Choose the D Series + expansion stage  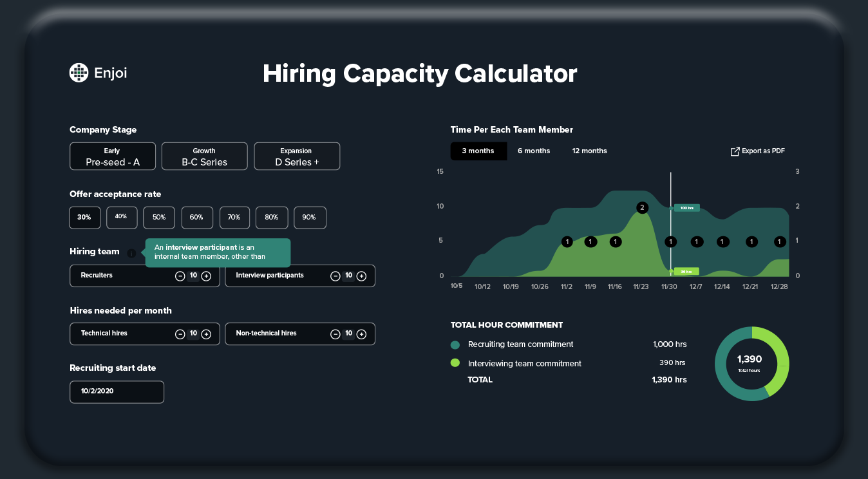(297, 156)
